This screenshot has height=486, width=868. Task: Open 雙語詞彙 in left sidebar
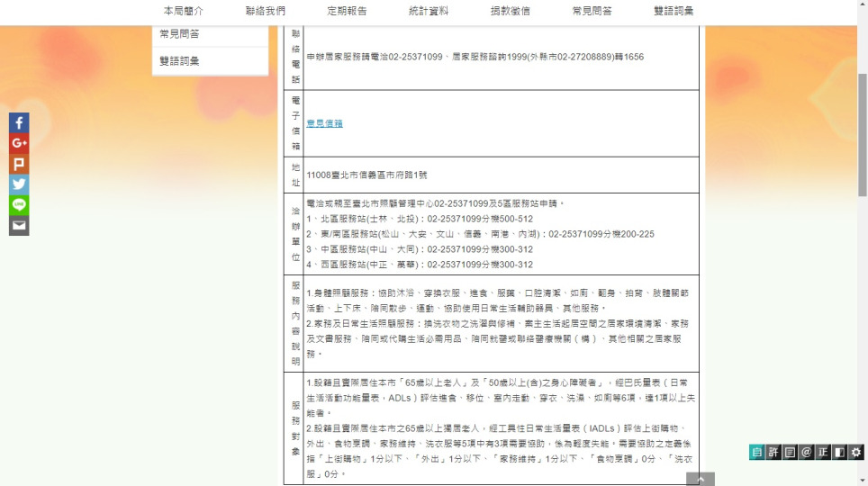click(x=179, y=61)
